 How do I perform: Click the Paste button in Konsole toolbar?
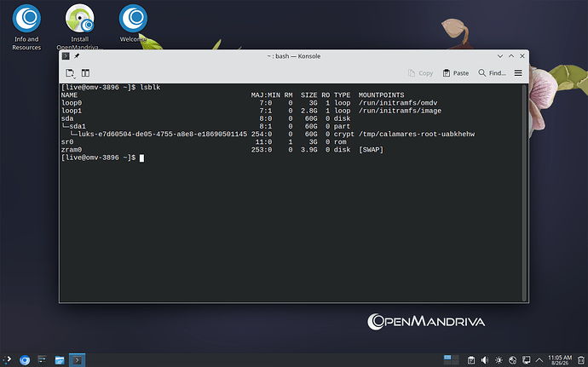pos(456,73)
